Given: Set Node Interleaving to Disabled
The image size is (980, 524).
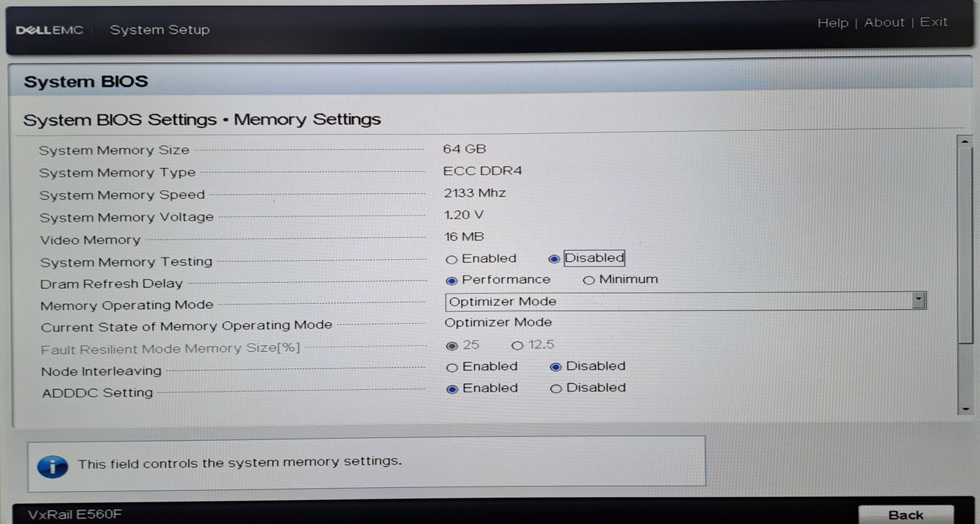Looking at the screenshot, I should click(556, 368).
